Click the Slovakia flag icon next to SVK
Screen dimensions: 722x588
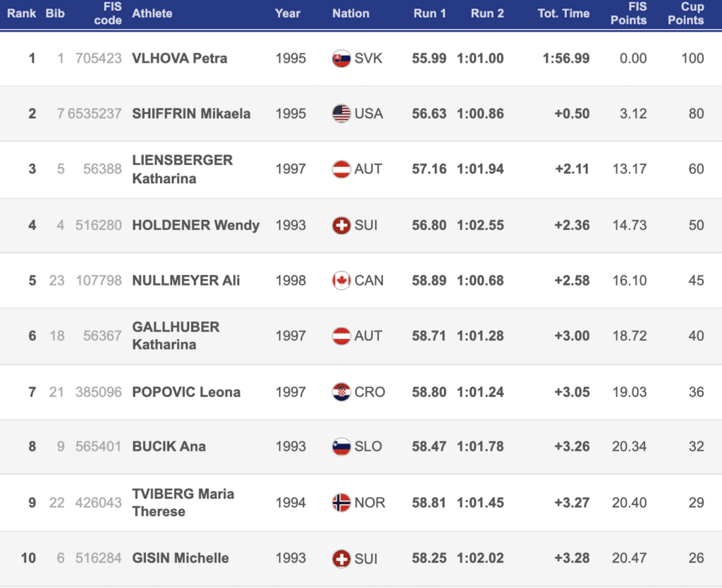coord(341,59)
